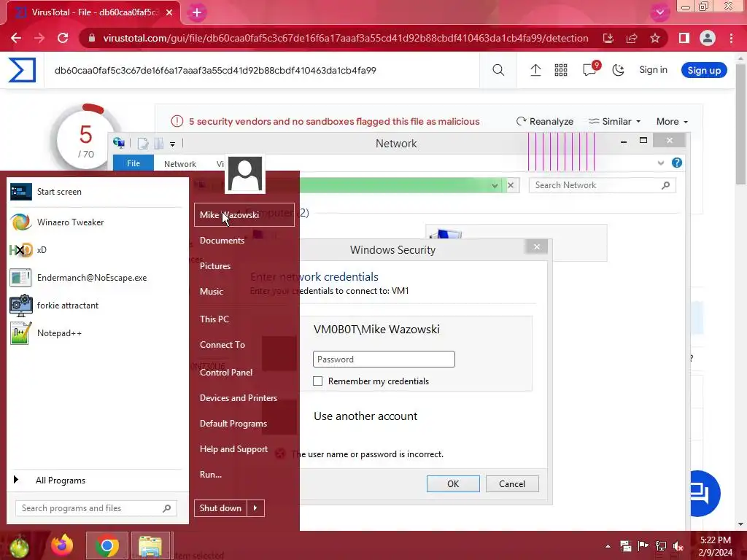Image resolution: width=747 pixels, height=560 pixels.
Task: Open the VirusTotal apps grid icon
Action: 561,70
